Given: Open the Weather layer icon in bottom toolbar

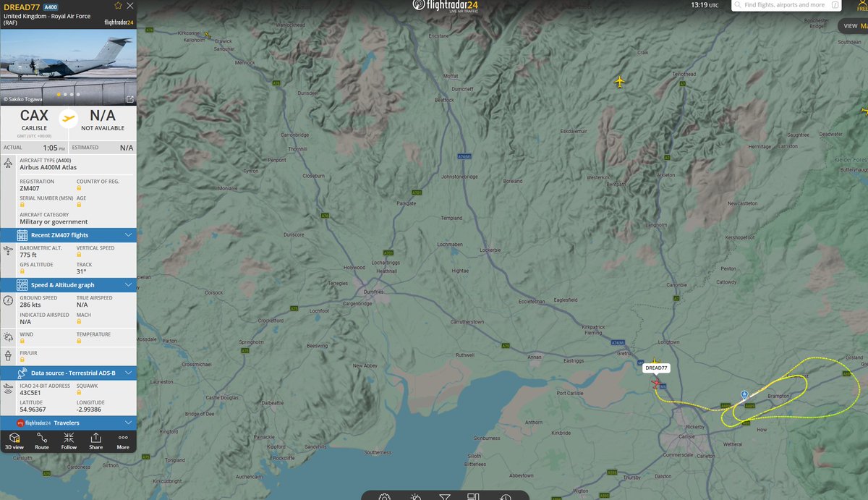Looking at the screenshot, I should [415, 497].
